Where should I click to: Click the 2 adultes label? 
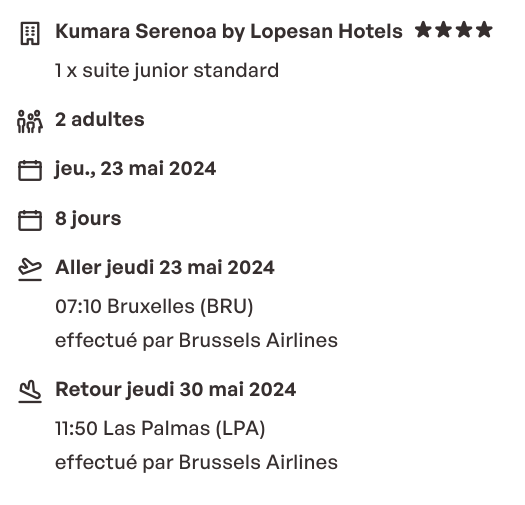coord(100,120)
